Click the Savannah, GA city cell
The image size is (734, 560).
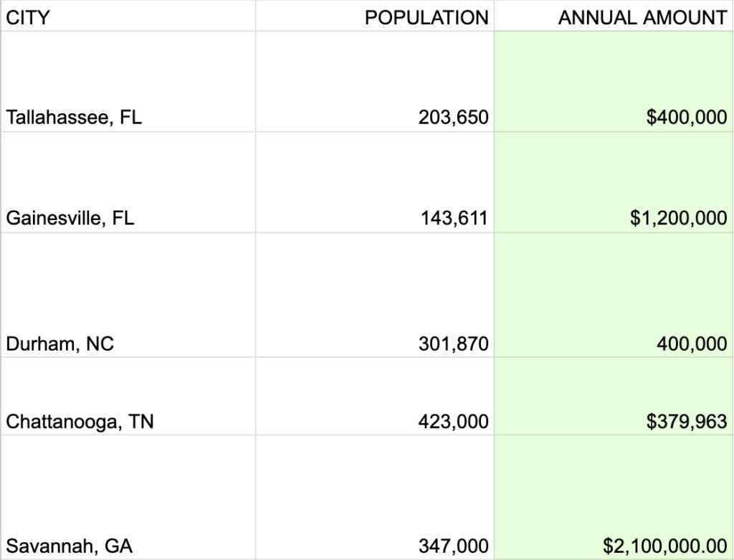[x=70, y=546]
